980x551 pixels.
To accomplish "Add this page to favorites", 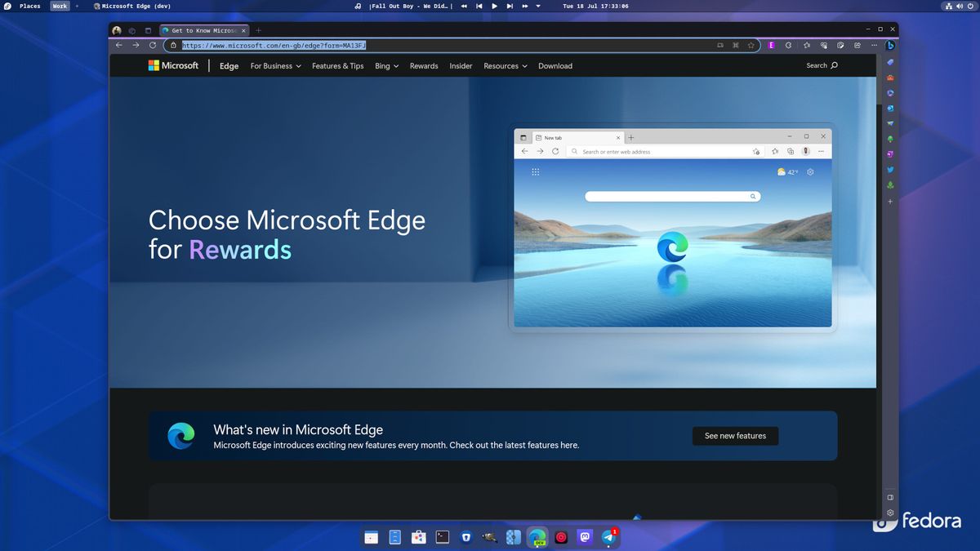I will click(x=751, y=46).
